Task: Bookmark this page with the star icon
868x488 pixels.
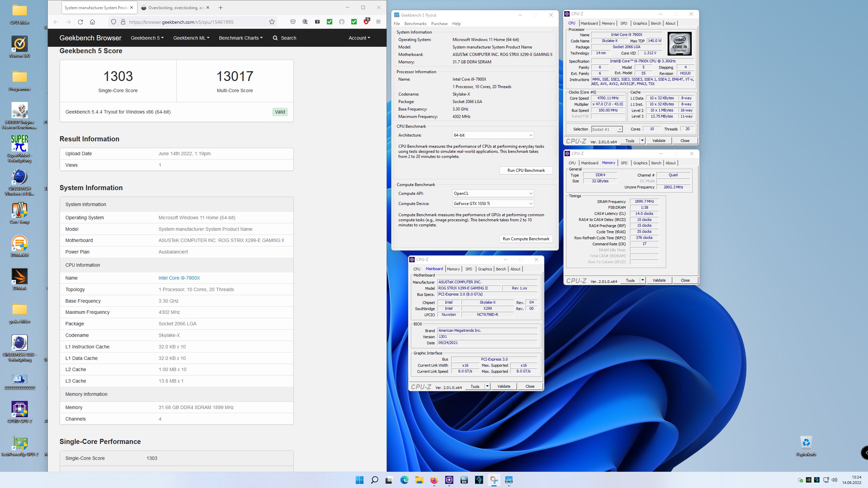Action: click(x=272, y=22)
